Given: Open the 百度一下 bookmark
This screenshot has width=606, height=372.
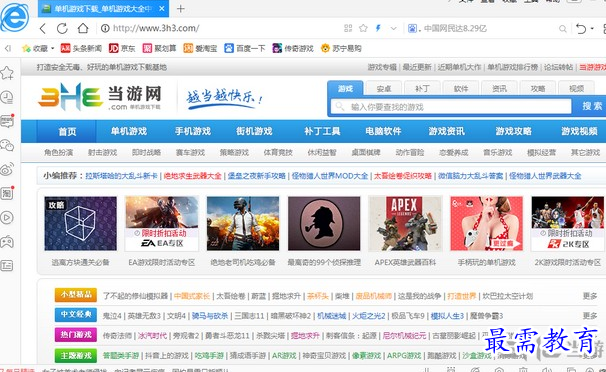Looking at the screenshot, I should (245, 48).
